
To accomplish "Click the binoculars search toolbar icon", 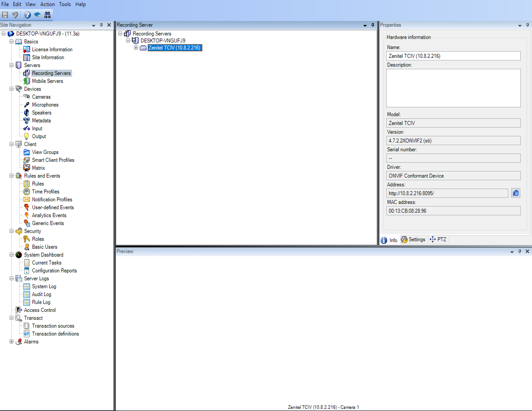I will [48, 15].
